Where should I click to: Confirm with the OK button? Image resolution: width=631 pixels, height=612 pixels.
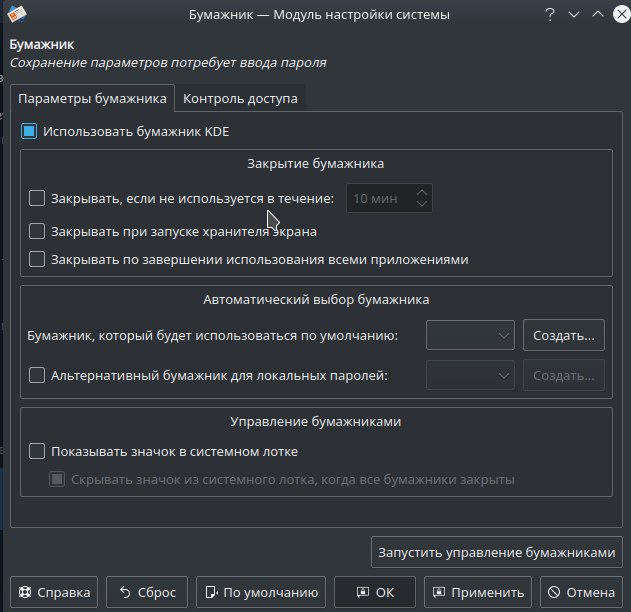pos(375,592)
